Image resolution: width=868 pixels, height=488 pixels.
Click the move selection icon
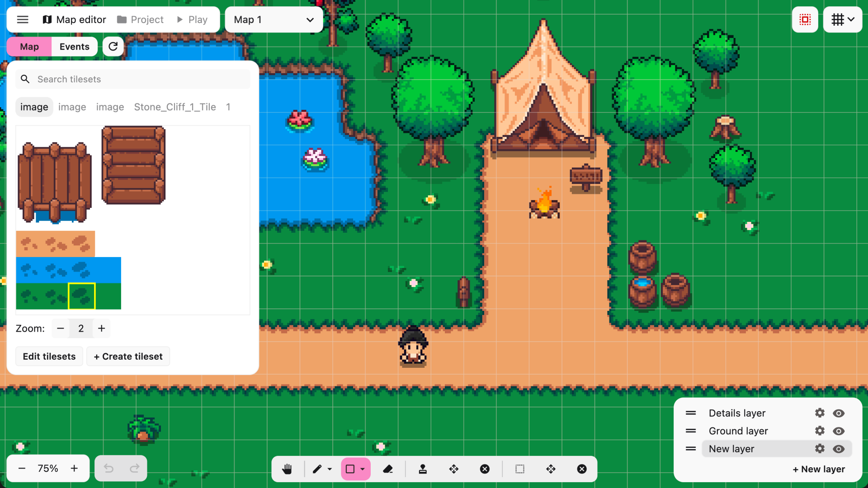coord(551,469)
